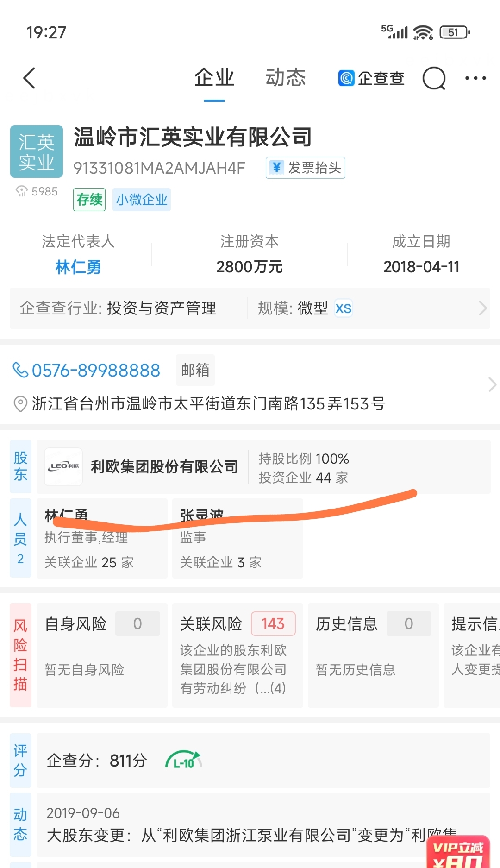Tap the VIP立减 promotion banner
Image resolution: width=500 pixels, height=868 pixels.
(x=458, y=852)
